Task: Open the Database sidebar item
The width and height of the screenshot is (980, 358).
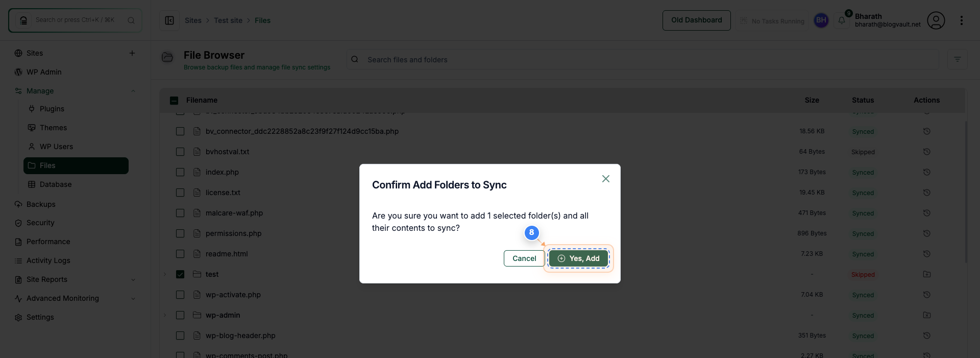Action: pyautogui.click(x=56, y=184)
